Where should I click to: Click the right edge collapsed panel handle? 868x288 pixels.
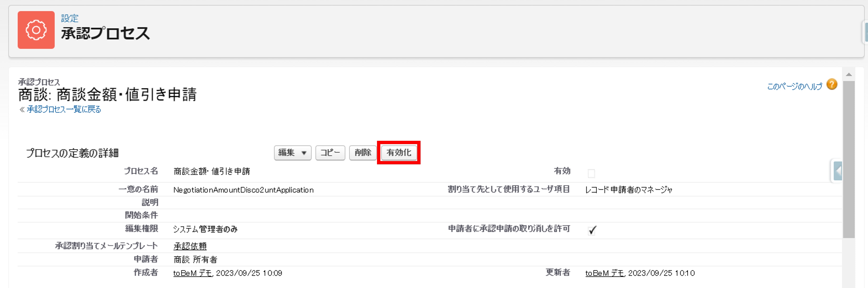(x=866, y=32)
